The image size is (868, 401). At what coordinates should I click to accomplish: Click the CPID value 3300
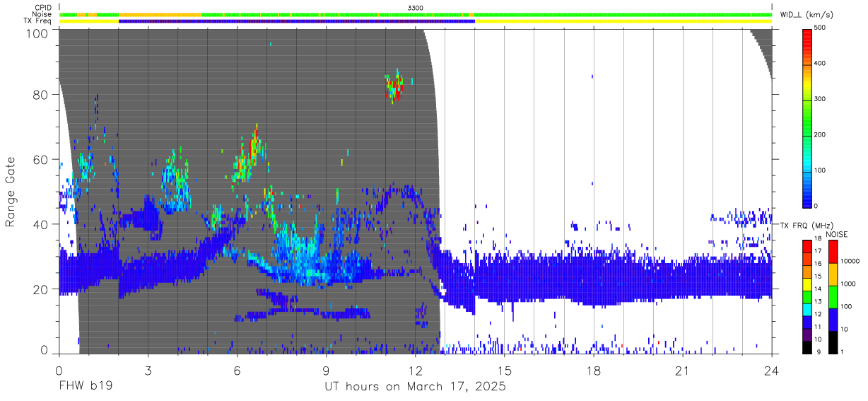point(416,7)
